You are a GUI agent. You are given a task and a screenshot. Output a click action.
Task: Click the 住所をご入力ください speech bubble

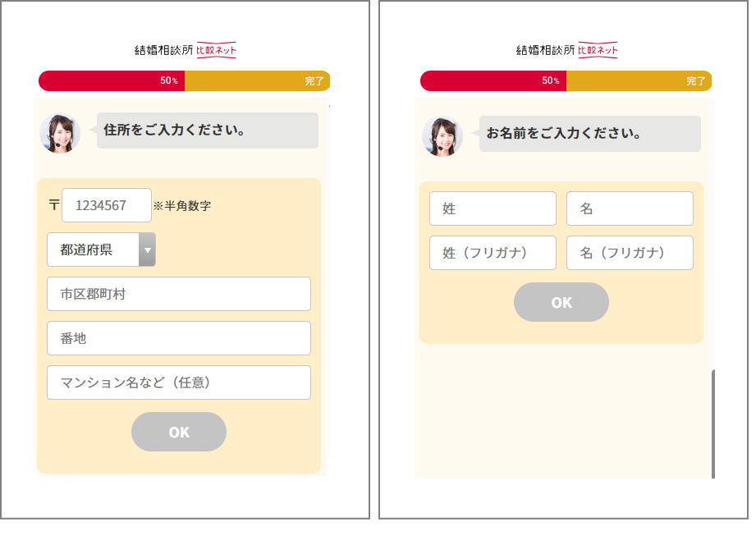pyautogui.click(x=207, y=131)
